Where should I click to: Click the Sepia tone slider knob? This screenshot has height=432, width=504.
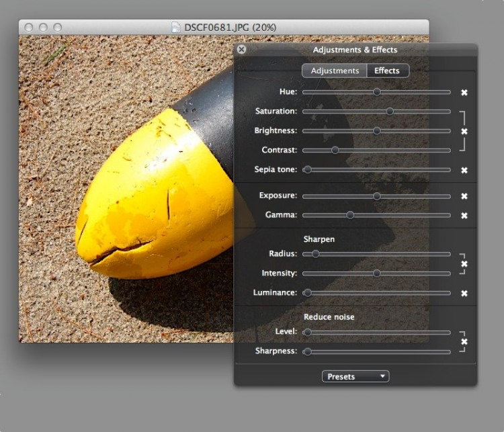[x=307, y=169]
